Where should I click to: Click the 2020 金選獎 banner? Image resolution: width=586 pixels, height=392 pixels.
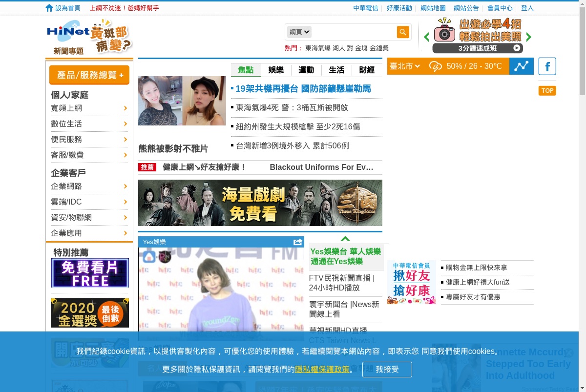(x=90, y=313)
